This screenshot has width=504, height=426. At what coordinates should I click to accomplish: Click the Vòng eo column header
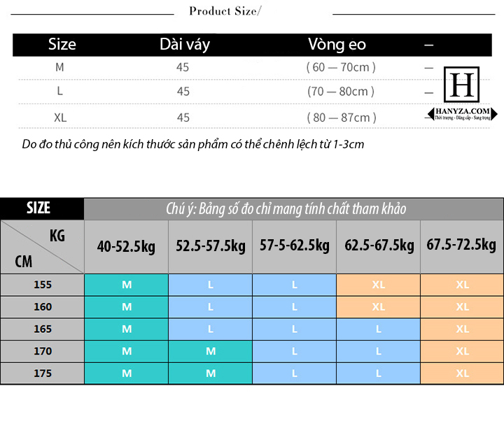(337, 44)
